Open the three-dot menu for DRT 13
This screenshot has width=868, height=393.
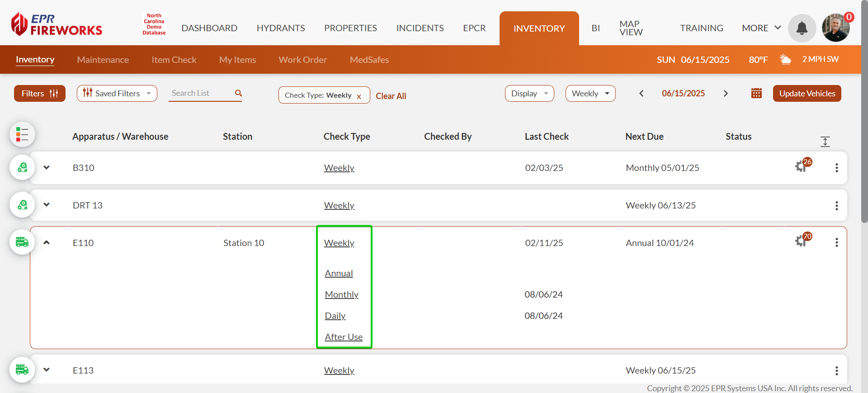tap(836, 206)
